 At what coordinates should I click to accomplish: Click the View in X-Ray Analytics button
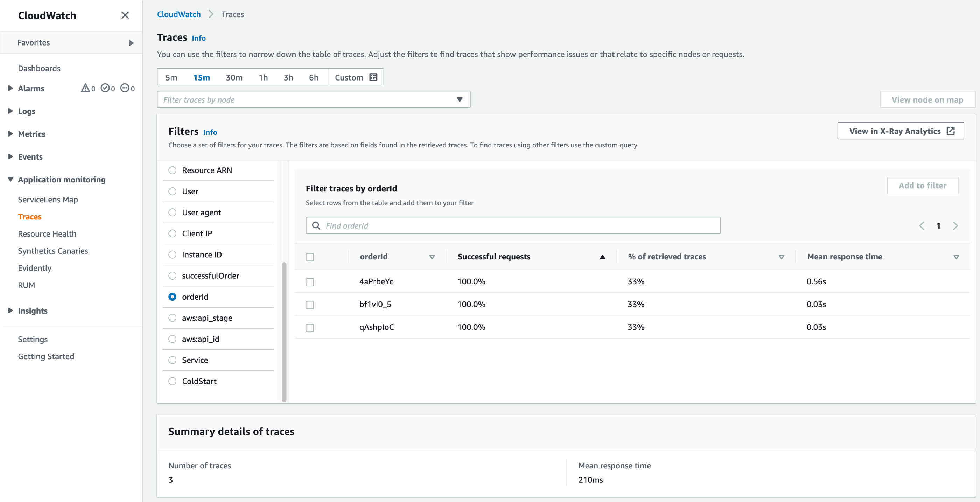click(901, 131)
